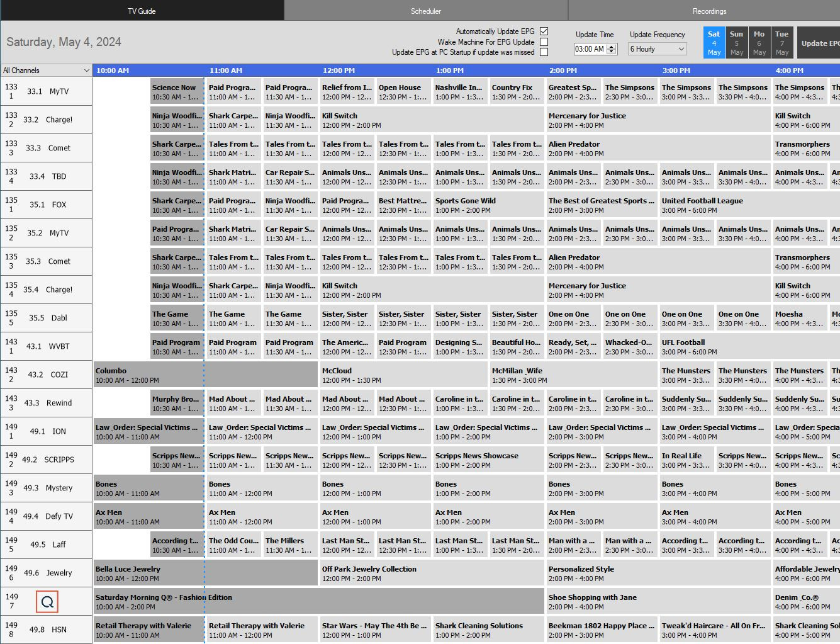The image size is (840, 644).
Task: Open In Real Life program on SCRIPPS
Action: click(x=686, y=460)
